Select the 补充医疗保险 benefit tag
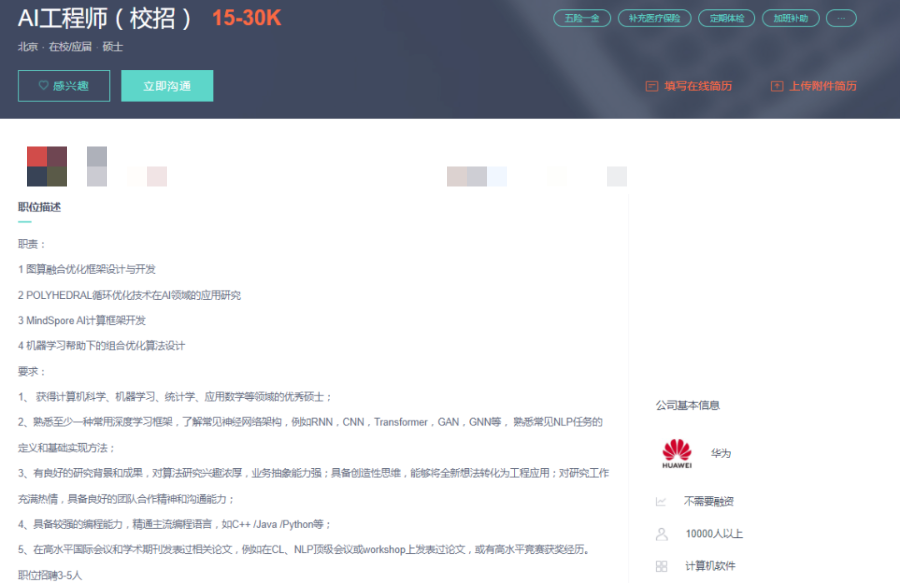The height and width of the screenshot is (583, 900). [x=654, y=18]
